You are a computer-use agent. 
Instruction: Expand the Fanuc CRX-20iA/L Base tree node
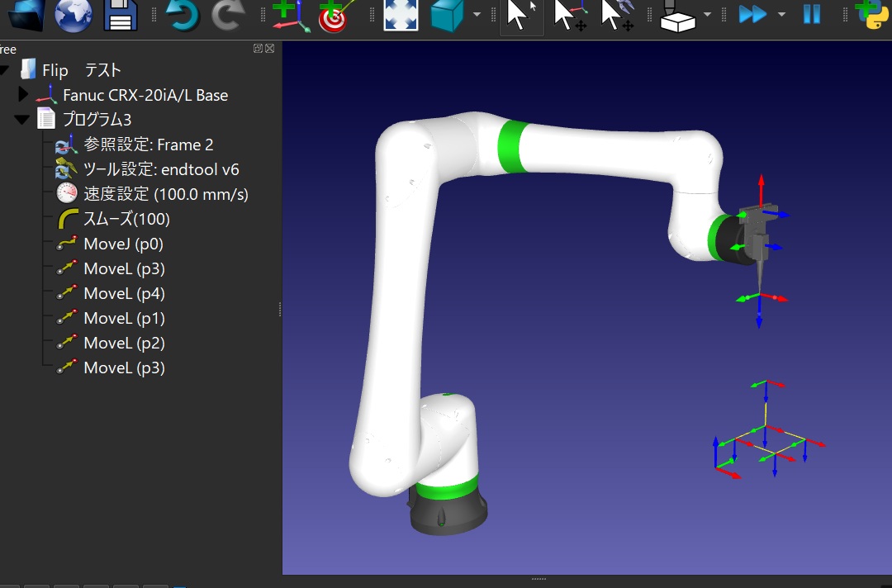click(23, 95)
